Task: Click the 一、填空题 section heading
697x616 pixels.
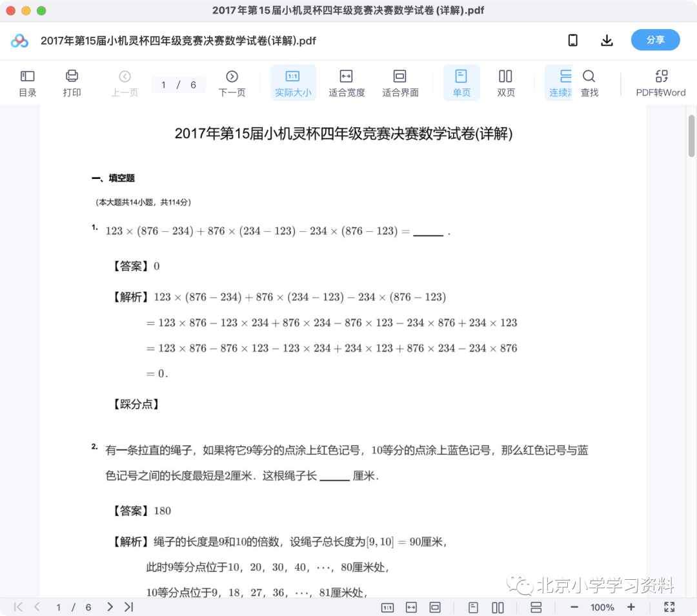Action: tap(113, 178)
